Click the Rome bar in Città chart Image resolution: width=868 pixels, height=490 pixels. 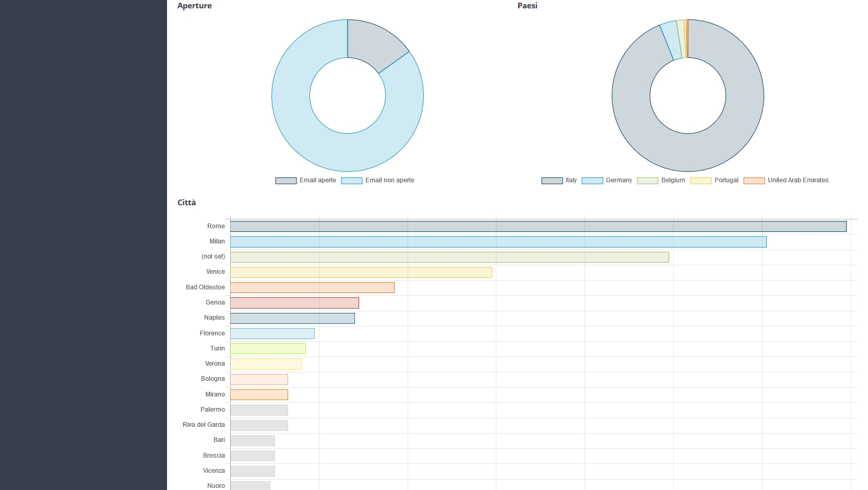tap(538, 226)
